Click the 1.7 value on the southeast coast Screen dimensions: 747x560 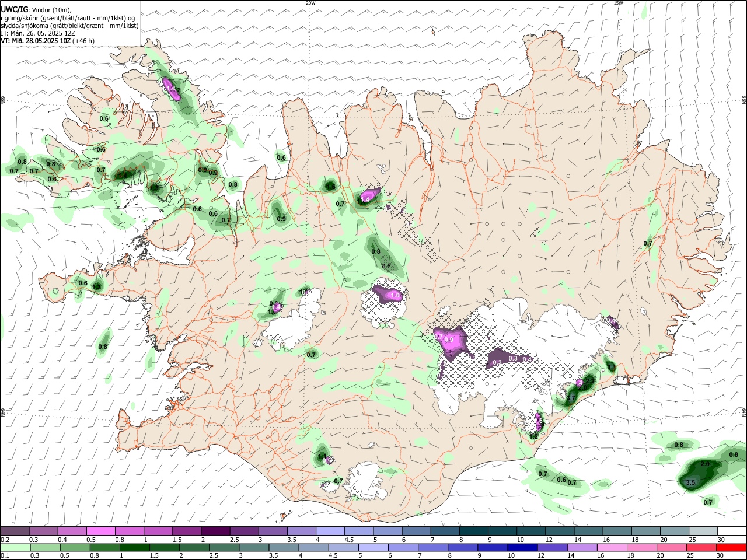click(x=571, y=398)
